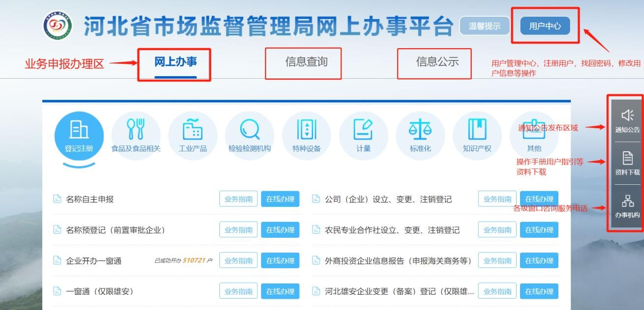Select the 其他 category icon

(534, 136)
